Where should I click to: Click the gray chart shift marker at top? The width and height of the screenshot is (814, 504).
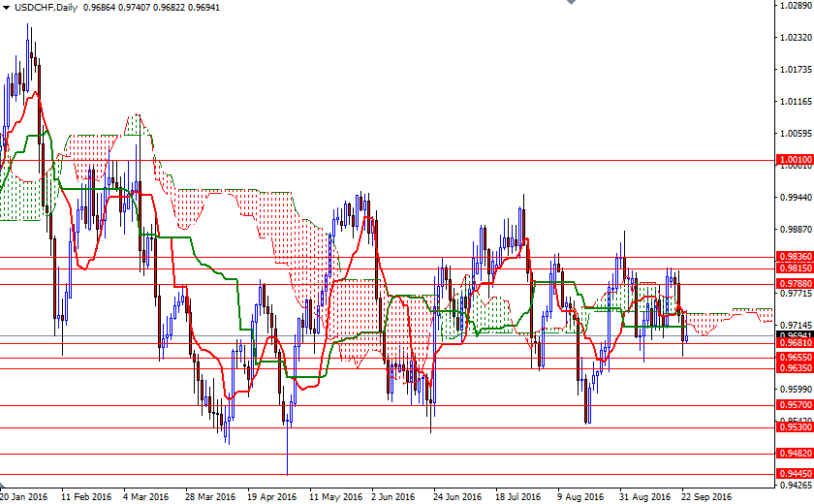571,2
